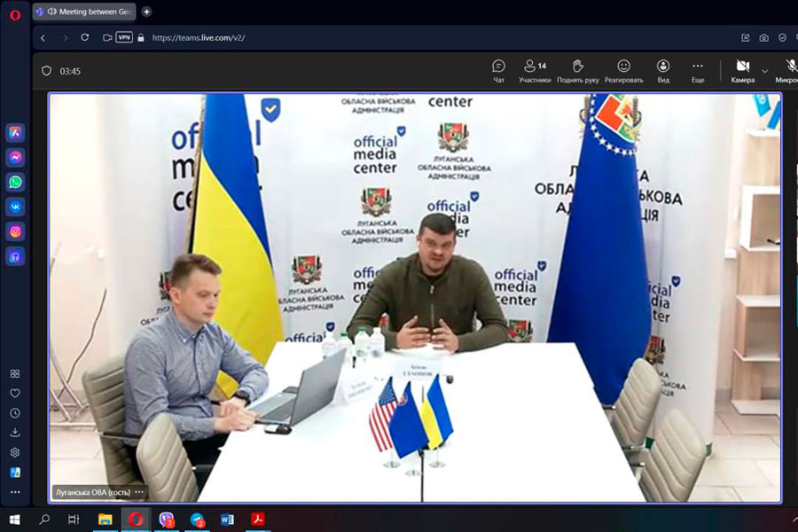This screenshot has width=798, height=532.
Task: Open the wallet icon in sidebar
Action: pyautogui.click(x=15, y=473)
